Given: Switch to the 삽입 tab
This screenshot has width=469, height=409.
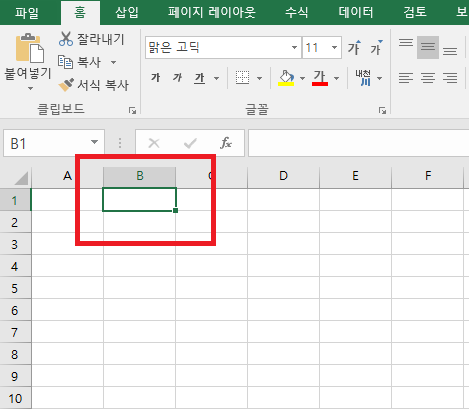Looking at the screenshot, I should 127,13.
